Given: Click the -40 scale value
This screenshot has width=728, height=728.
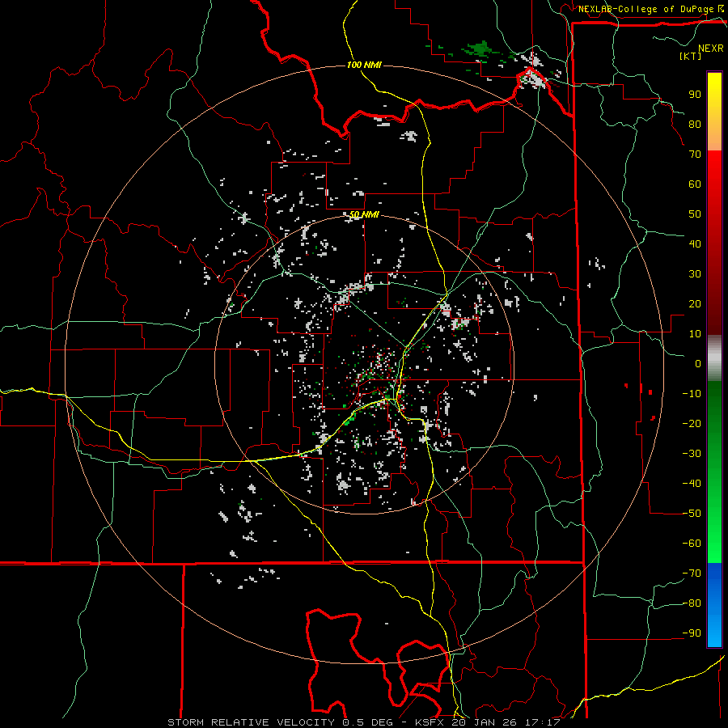Looking at the screenshot, I should [692, 484].
